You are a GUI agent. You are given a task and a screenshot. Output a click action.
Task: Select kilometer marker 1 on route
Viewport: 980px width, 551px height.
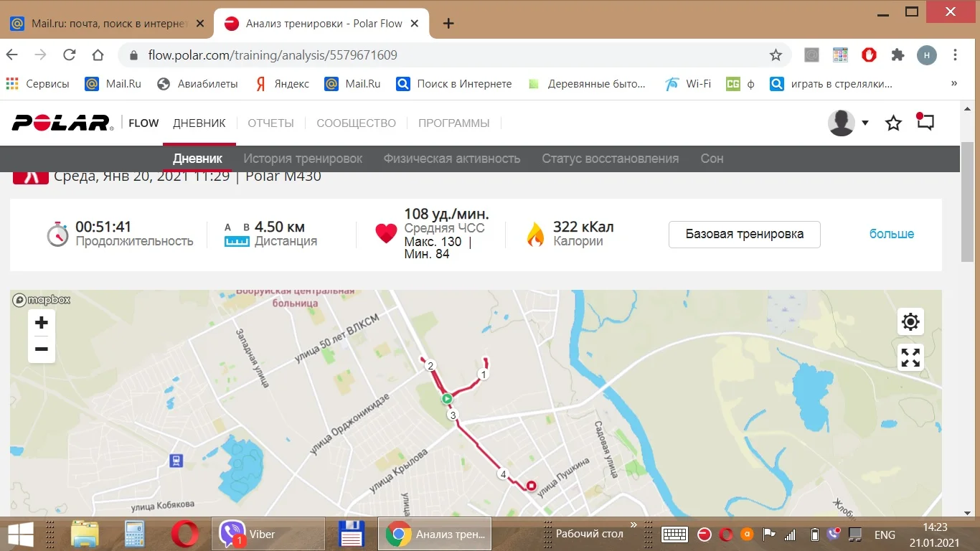pos(484,375)
